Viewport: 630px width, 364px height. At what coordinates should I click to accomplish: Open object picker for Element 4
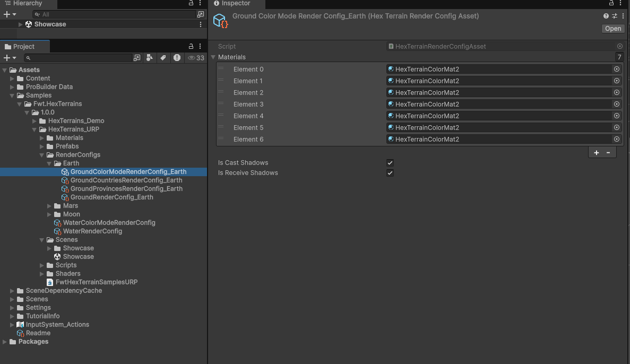(x=617, y=116)
